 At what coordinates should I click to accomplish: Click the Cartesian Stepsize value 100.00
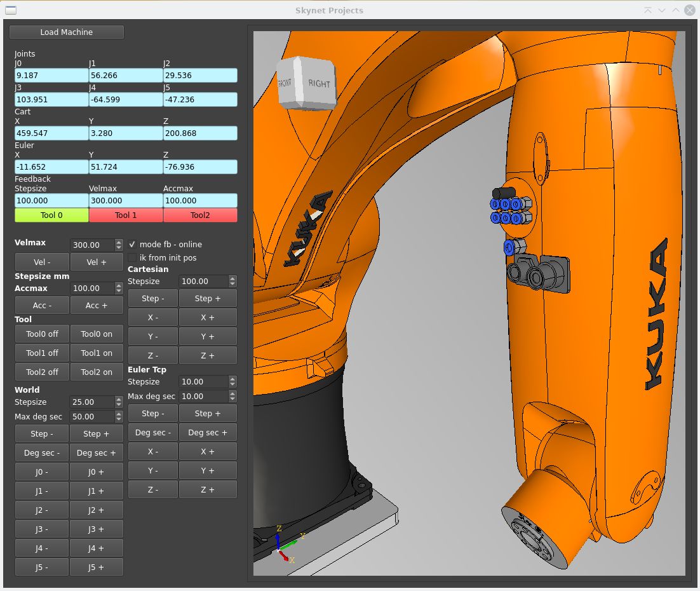pos(204,282)
